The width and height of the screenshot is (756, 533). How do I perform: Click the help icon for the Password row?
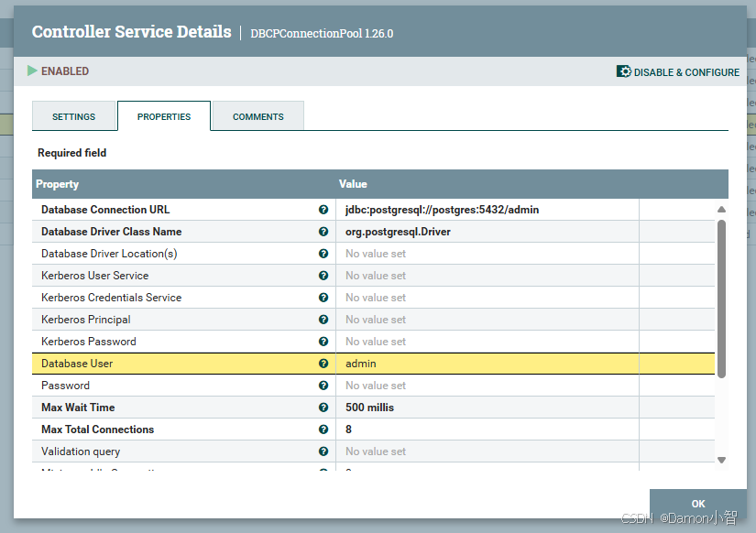click(x=323, y=386)
